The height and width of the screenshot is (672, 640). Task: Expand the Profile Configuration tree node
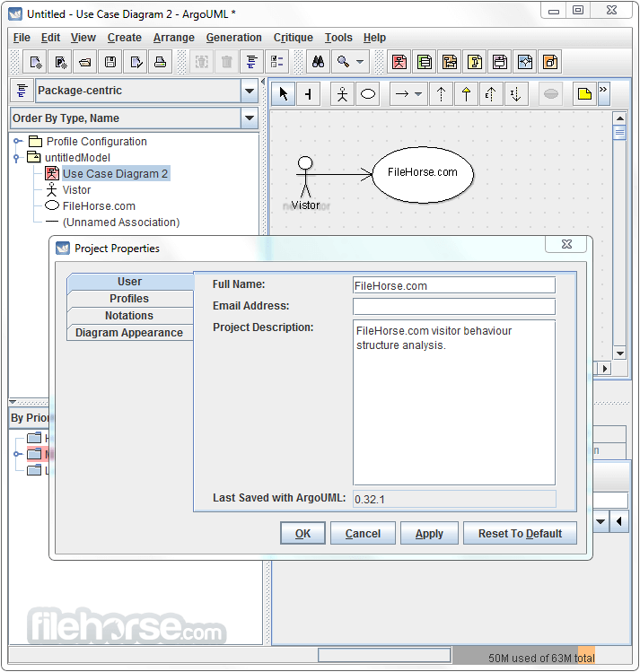pos(17,141)
